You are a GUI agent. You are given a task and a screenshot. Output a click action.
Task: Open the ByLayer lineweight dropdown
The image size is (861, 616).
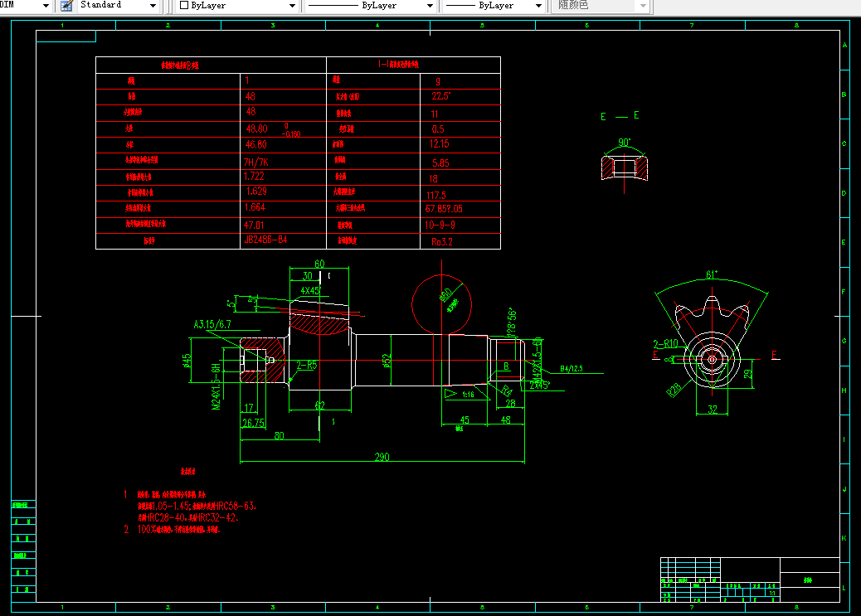pos(538,6)
